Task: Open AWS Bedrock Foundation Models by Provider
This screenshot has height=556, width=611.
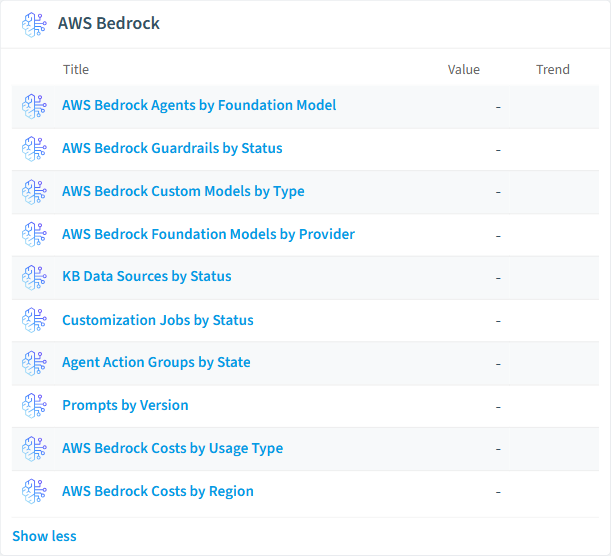Action: click(x=208, y=234)
